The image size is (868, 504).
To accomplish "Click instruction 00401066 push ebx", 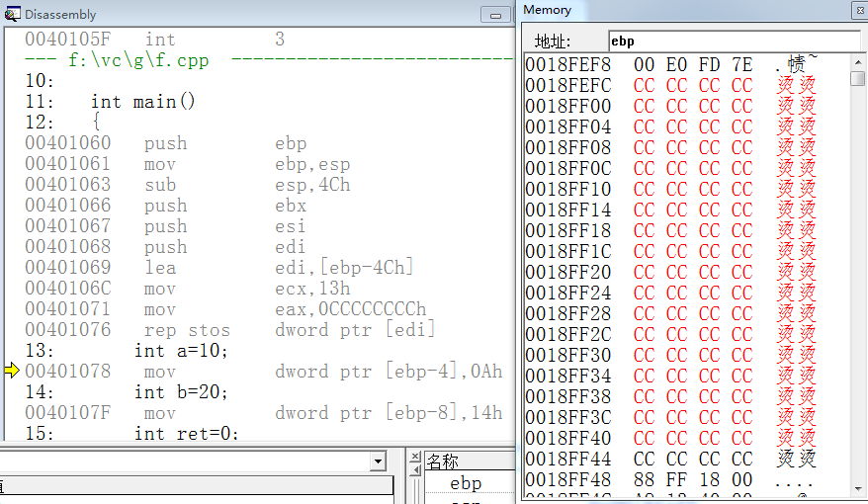I will pyautogui.click(x=166, y=206).
